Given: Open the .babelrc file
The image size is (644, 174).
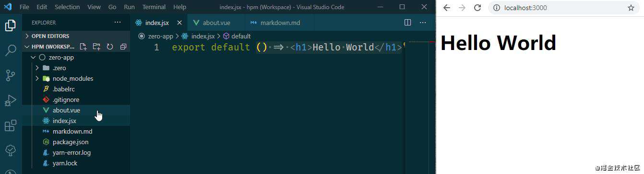Looking at the screenshot, I should coord(76,89).
